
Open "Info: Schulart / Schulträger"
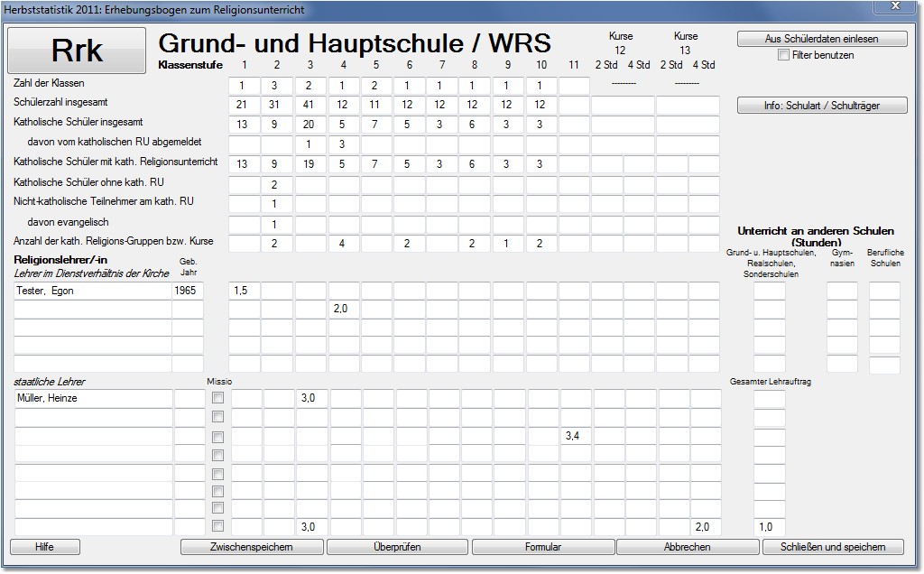tap(822, 105)
